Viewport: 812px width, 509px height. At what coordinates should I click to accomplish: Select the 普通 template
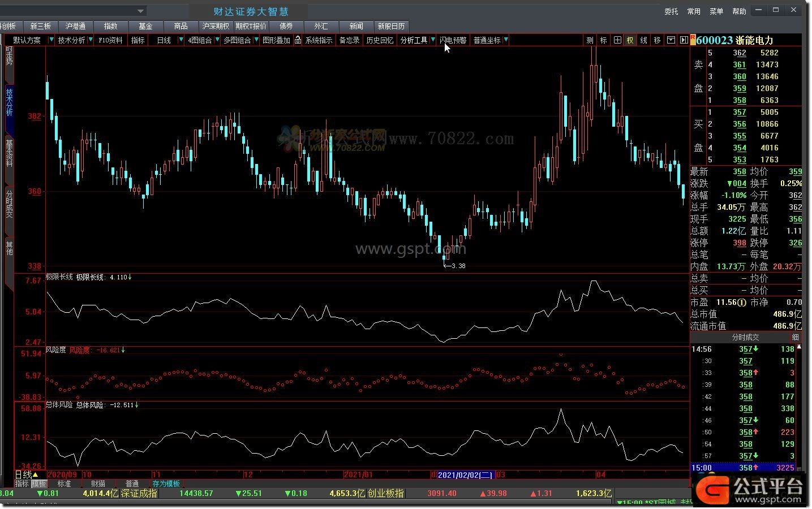click(132, 484)
